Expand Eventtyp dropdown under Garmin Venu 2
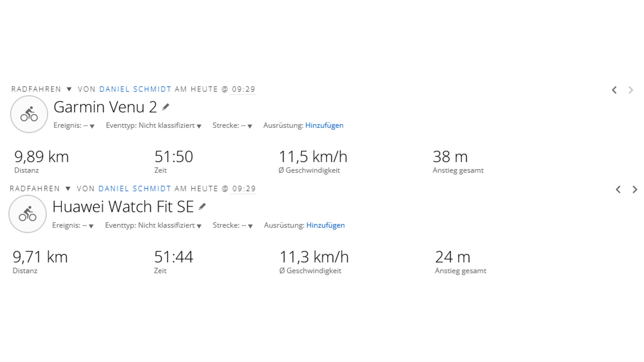 pyautogui.click(x=199, y=126)
